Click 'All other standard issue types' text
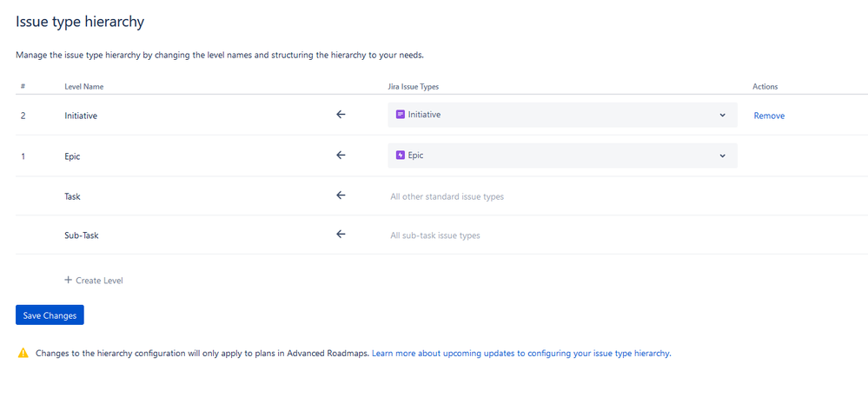868x404 pixels. click(x=447, y=196)
